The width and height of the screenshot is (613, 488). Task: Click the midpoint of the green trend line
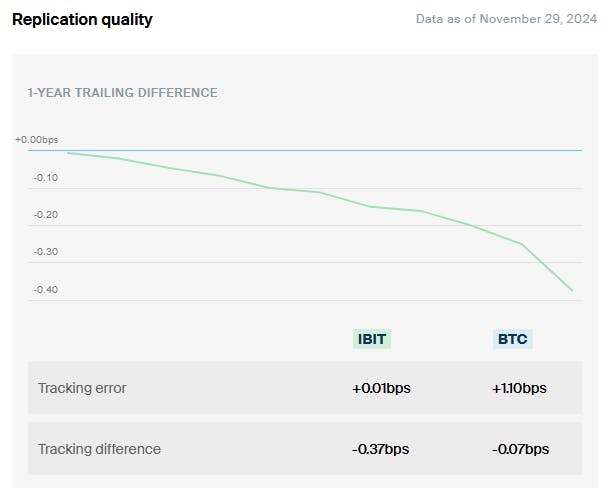pyautogui.click(x=320, y=192)
